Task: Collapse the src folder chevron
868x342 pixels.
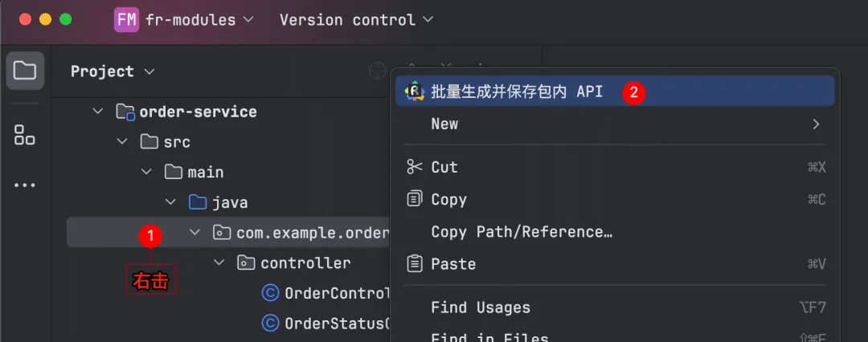Action: [122, 142]
